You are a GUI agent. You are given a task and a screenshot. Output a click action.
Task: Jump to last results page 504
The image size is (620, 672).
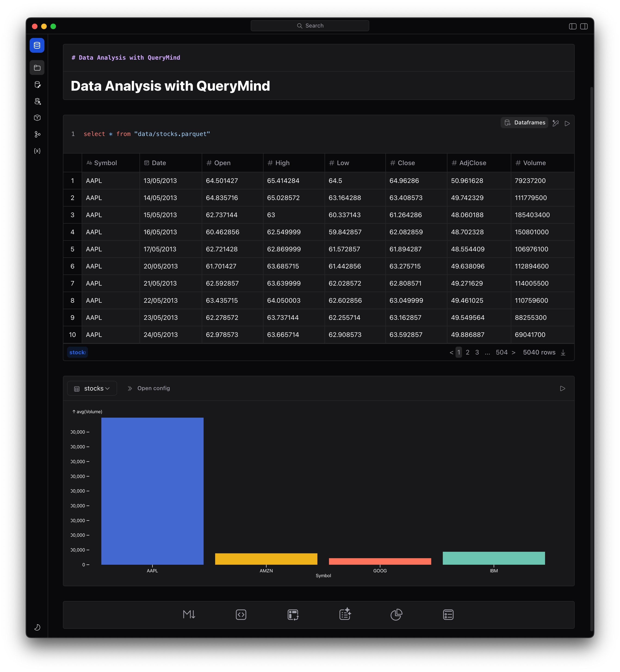(502, 352)
